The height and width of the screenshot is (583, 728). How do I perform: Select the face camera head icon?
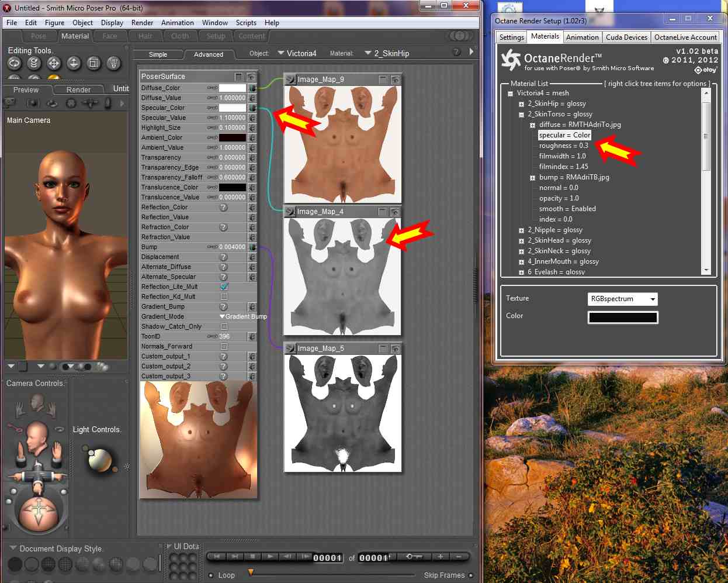click(37, 402)
